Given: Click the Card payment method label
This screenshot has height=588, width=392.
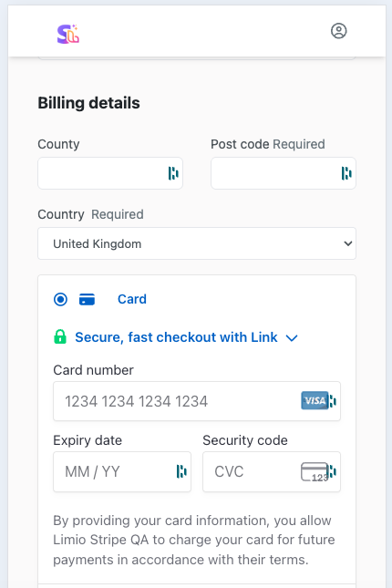Looking at the screenshot, I should (x=132, y=299).
